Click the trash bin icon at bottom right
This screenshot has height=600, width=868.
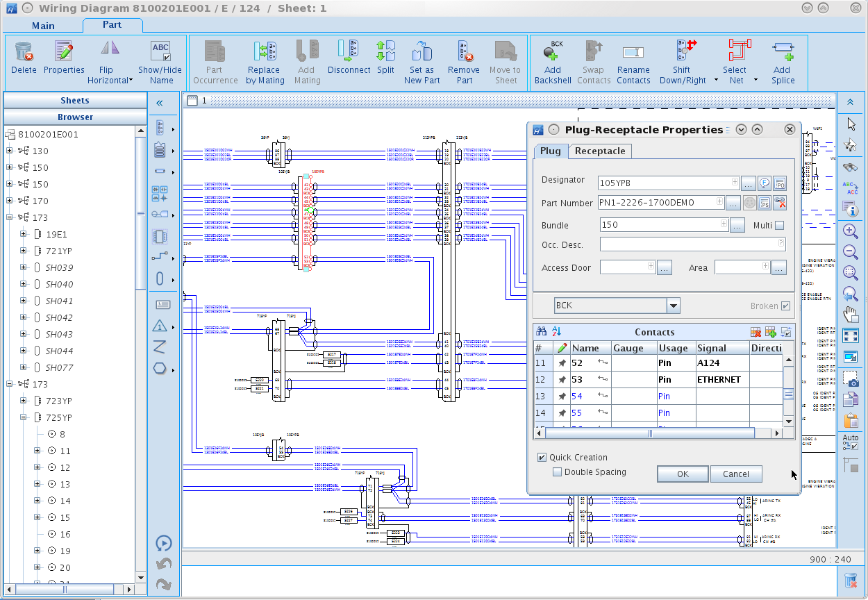(851, 581)
